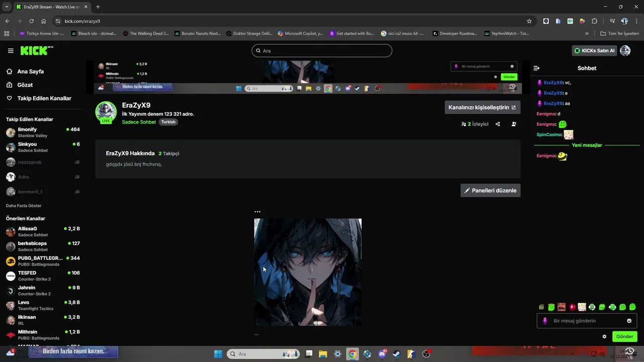
Task: Open ilkinsan recommended channel
Action: (x=43, y=320)
